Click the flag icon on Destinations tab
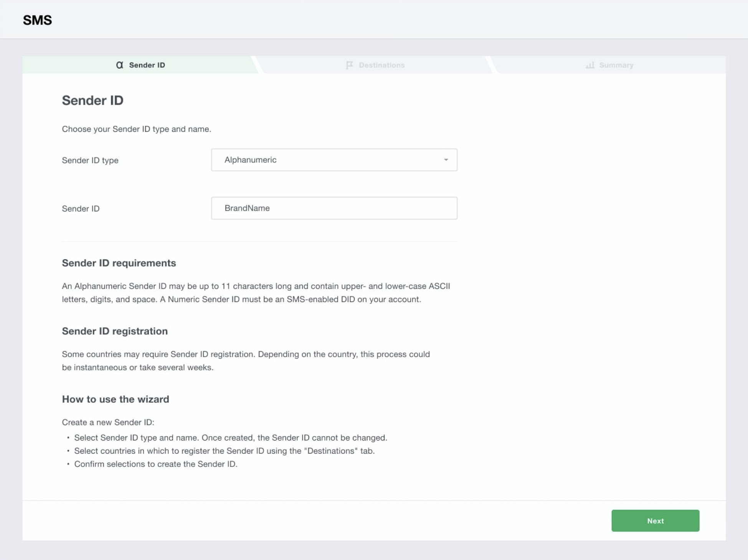The height and width of the screenshot is (560, 748). (x=349, y=65)
